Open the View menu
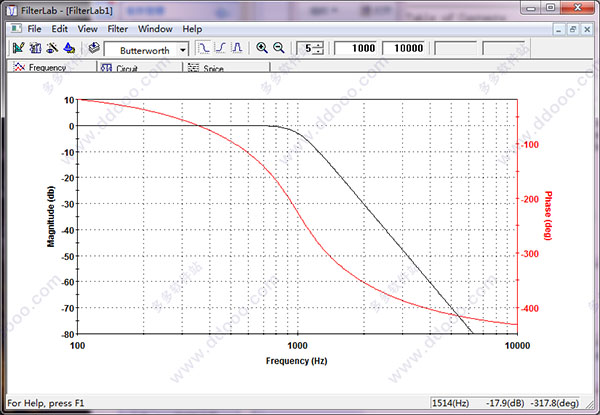Screen dimensions: 600x415 coord(87,29)
